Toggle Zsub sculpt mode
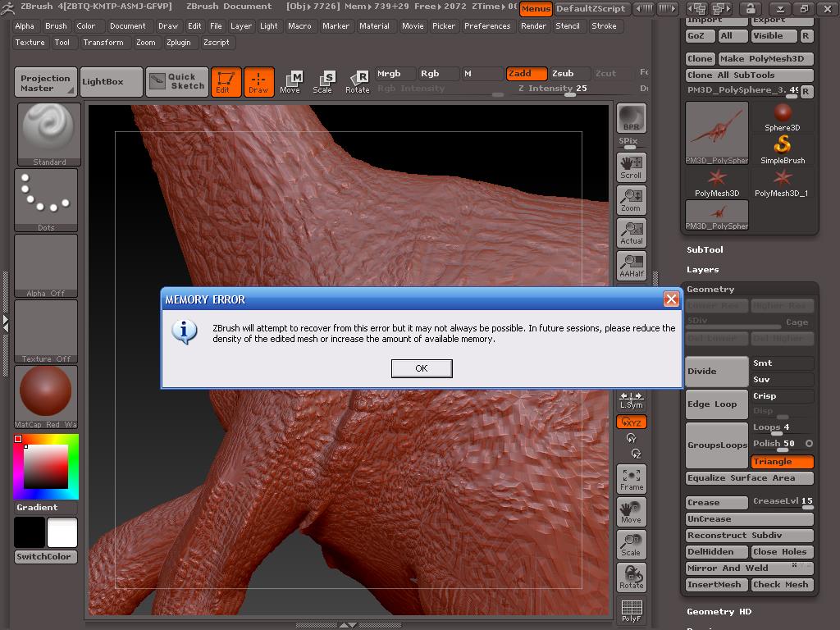 pos(571,73)
